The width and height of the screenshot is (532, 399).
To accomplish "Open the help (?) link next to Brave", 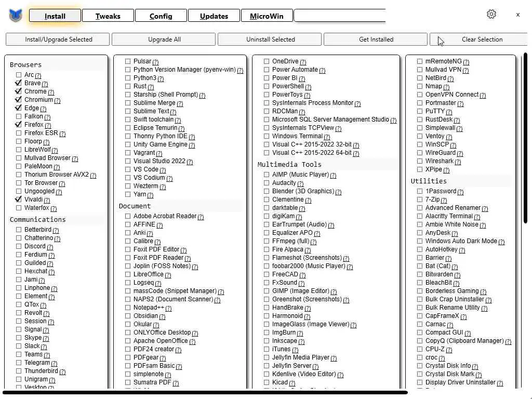I will 45,84.
